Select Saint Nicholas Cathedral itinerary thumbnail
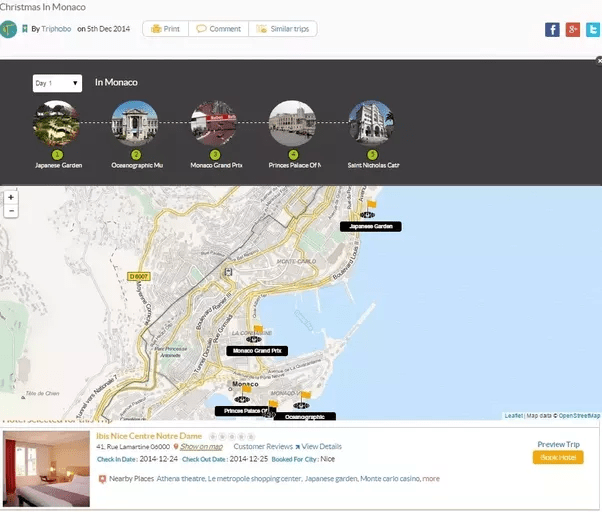 point(372,123)
